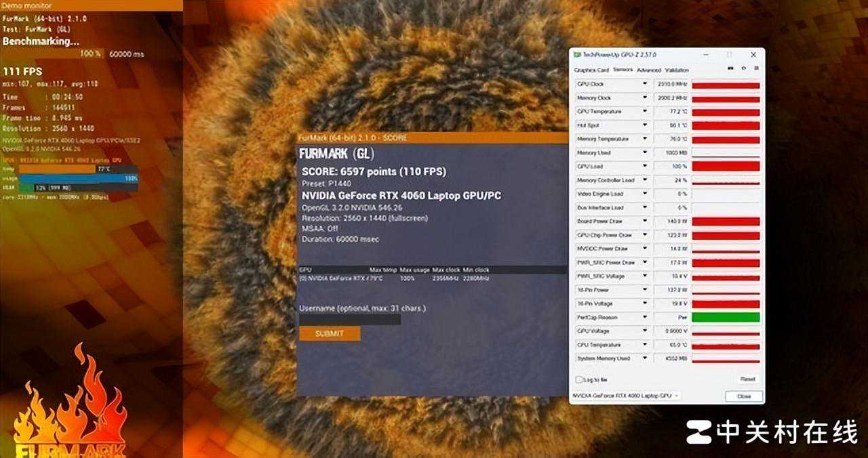The image size is (868, 458).
Task: Click the Close button in GPU-Z
Action: click(x=744, y=396)
